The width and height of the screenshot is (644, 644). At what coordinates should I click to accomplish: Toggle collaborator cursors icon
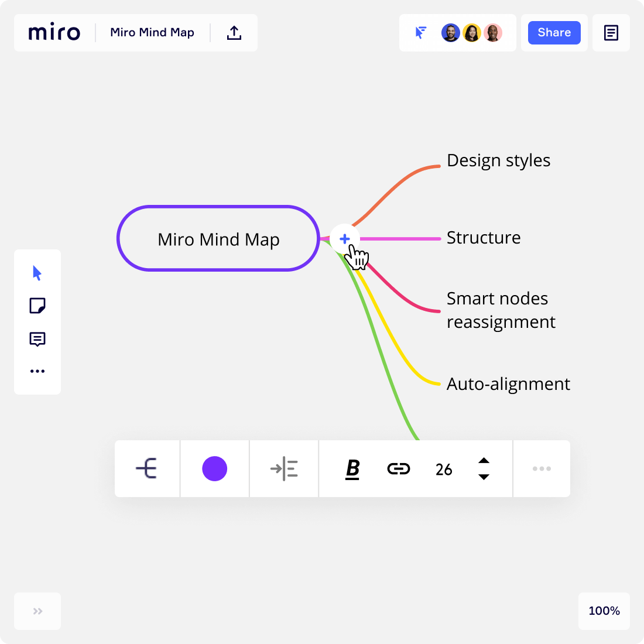coord(420,32)
